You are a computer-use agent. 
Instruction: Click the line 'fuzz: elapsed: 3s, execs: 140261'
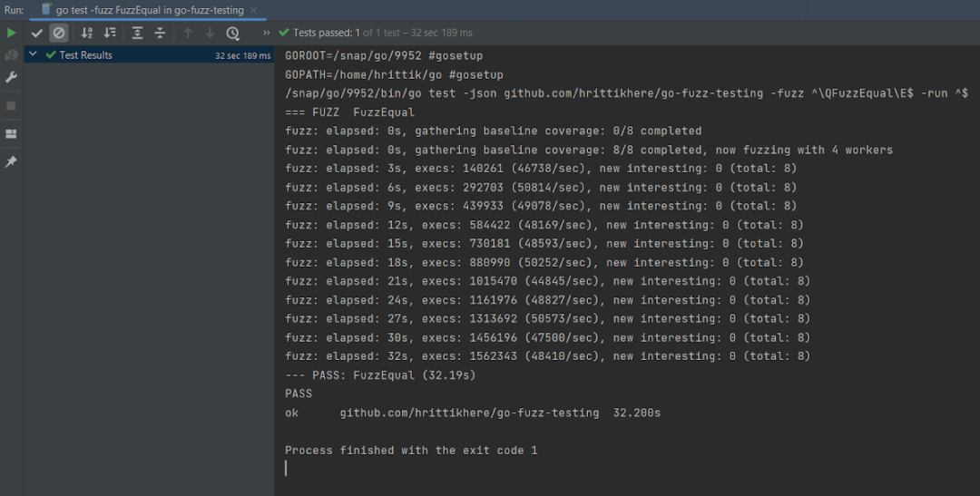[x=541, y=168]
